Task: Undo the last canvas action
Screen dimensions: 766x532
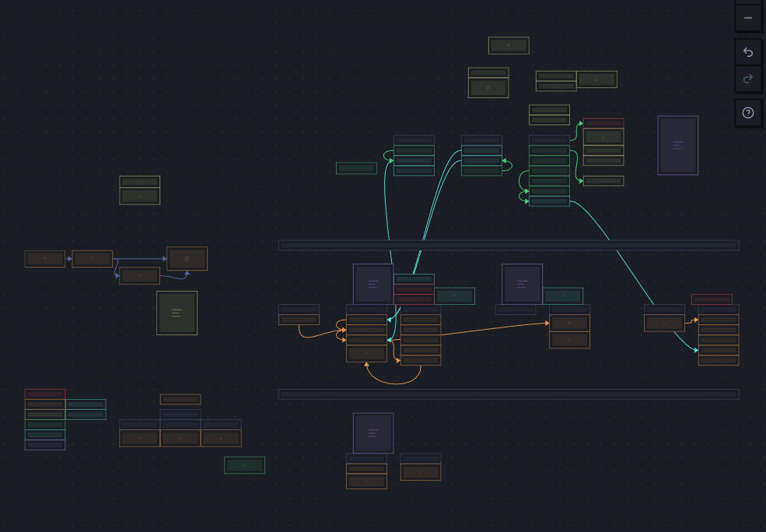Action: (x=747, y=52)
